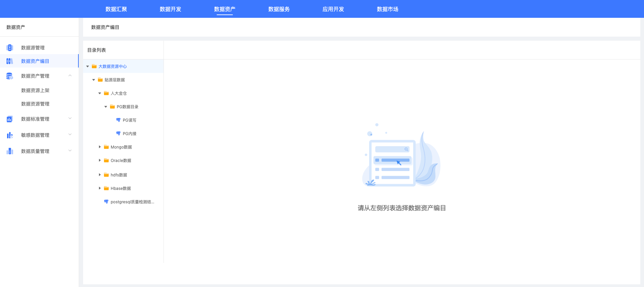Collapse the 数据资产管理 menu chevron
This screenshot has width=644, height=287.
[x=70, y=76]
